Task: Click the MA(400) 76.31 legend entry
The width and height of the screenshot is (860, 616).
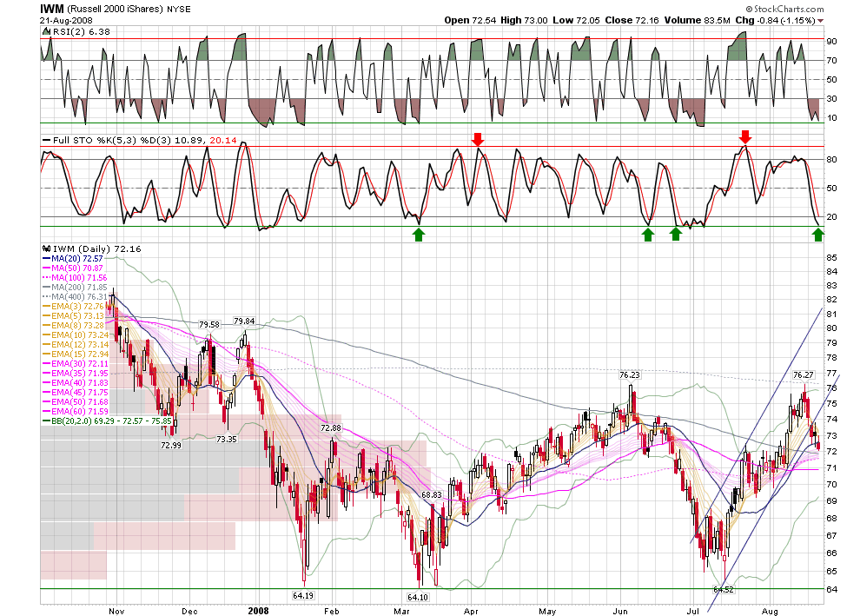Action: [75, 297]
